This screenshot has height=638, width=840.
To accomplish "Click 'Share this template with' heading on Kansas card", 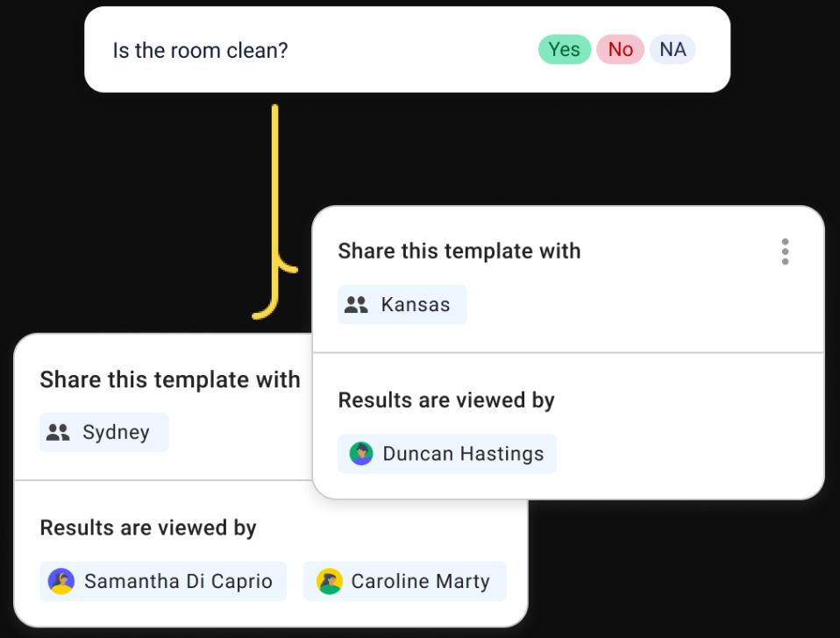I will (459, 252).
